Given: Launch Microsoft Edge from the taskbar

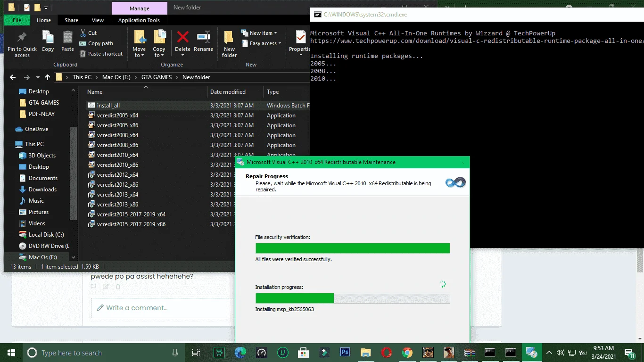Looking at the screenshot, I should pyautogui.click(x=240, y=353).
